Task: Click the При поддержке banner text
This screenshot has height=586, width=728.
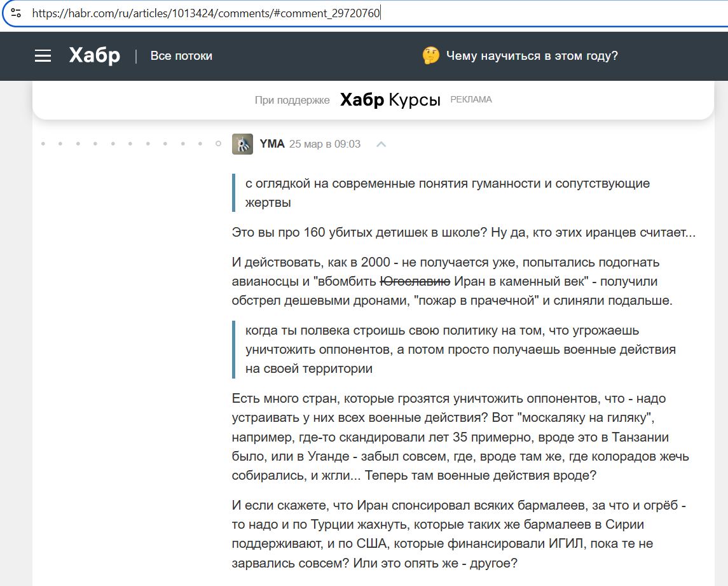Action: pos(294,100)
